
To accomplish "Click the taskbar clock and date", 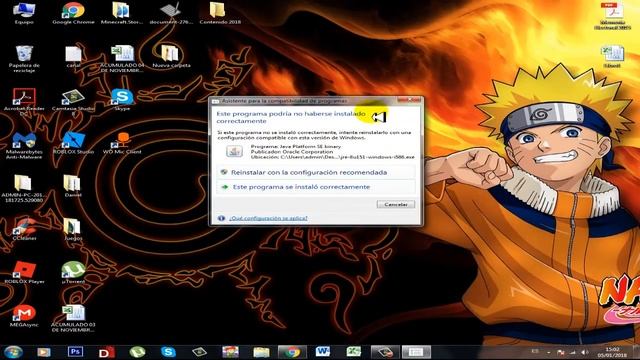I will 613,352.
